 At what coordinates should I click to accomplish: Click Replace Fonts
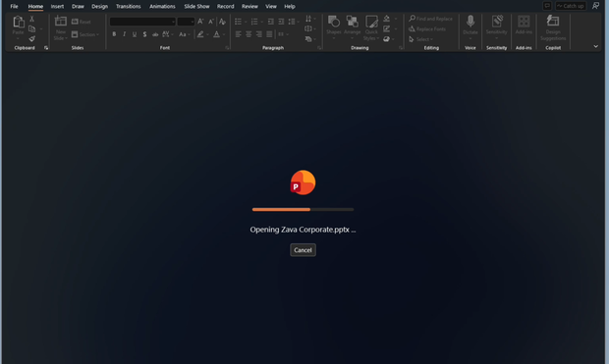click(427, 28)
